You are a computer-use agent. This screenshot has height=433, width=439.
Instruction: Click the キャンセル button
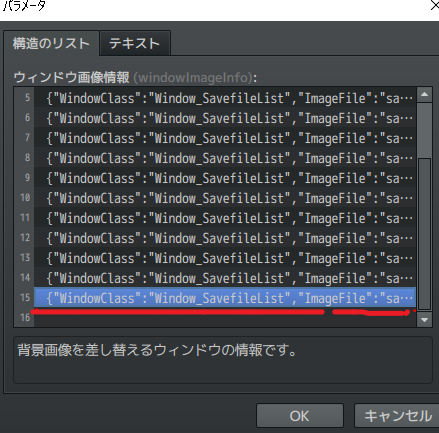pyautogui.click(x=398, y=416)
